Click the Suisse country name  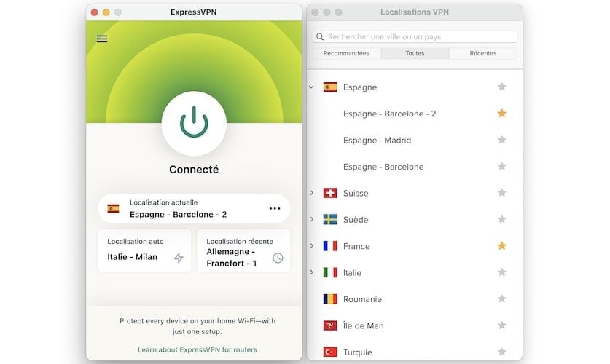pyautogui.click(x=356, y=193)
